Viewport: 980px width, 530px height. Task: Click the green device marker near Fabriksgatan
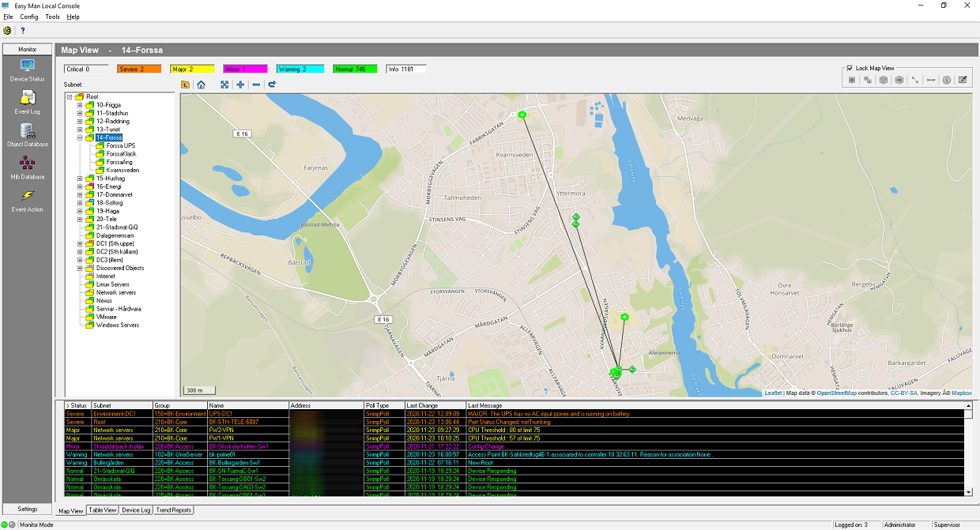click(522, 115)
